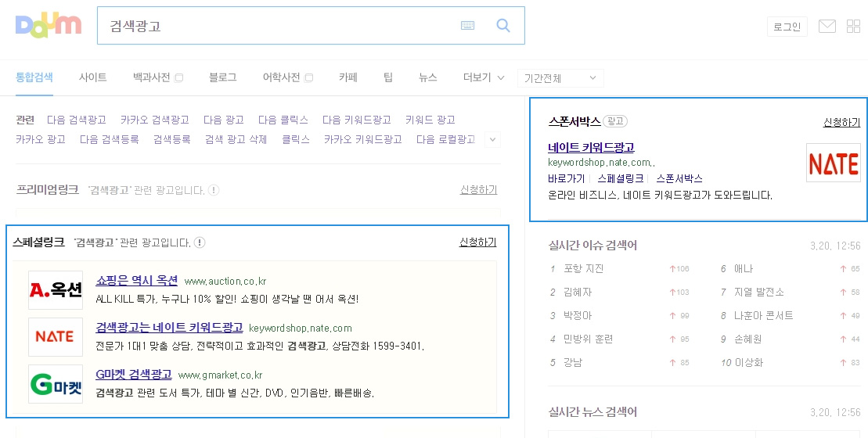Click 신청하기 in the 스폰서박스
The width and height of the screenshot is (868, 438).
[841, 122]
